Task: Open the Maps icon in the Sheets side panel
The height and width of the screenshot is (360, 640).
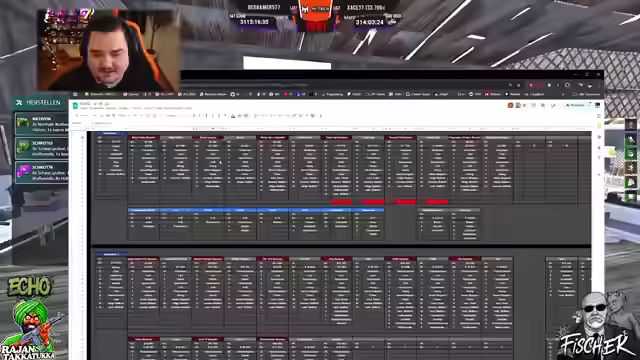Action: pos(599,159)
